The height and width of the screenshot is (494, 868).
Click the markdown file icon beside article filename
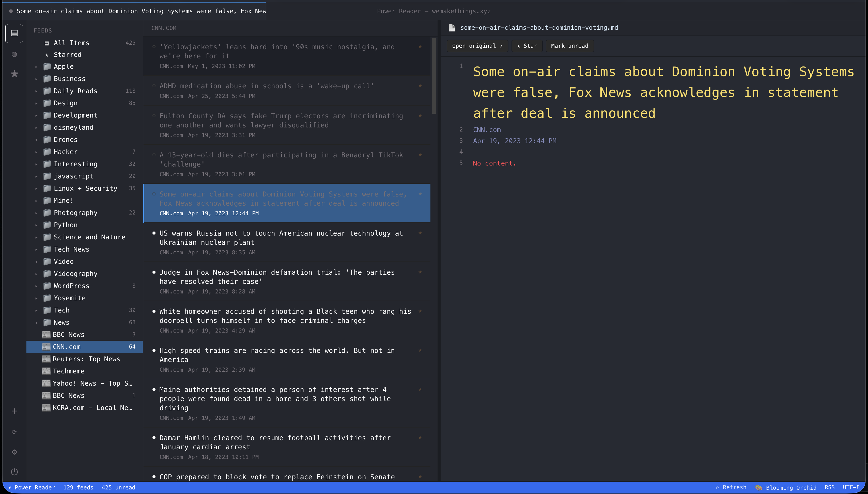[452, 28]
